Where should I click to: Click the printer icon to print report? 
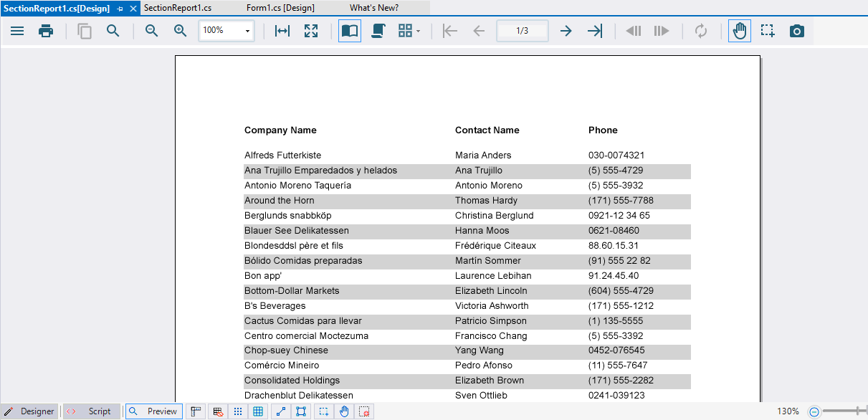46,31
